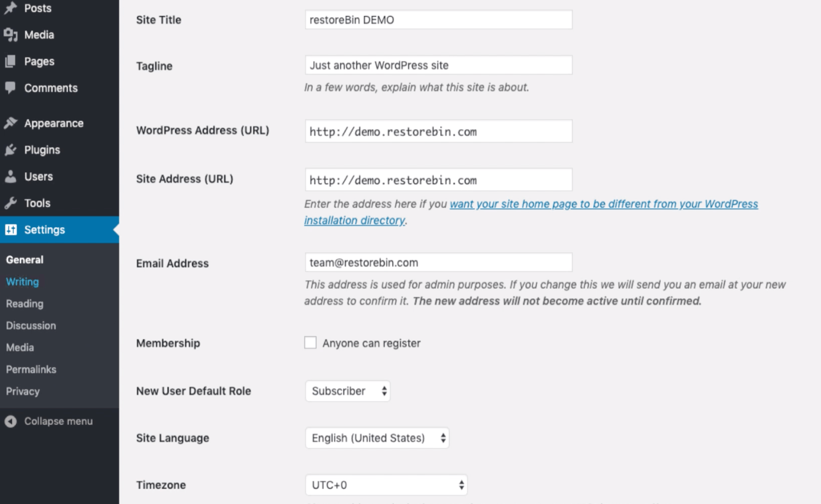
Task: Click the admin purposes email description text
Action: click(545, 293)
